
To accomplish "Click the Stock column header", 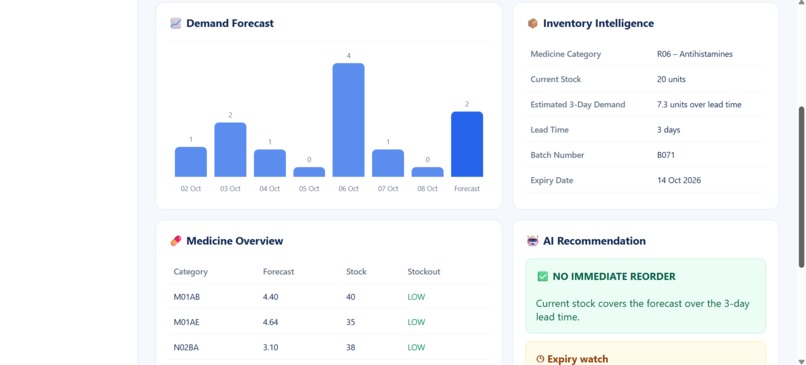I will click(356, 271).
